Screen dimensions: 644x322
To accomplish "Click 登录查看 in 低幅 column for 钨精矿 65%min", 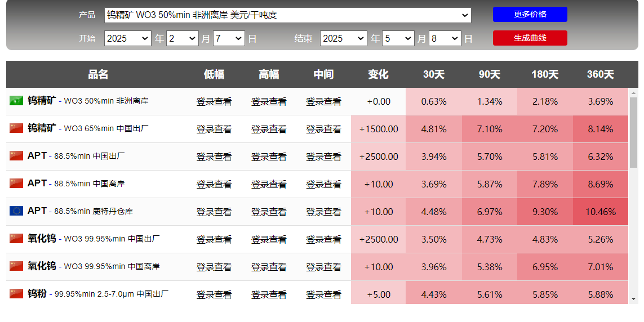I will pos(214,129).
